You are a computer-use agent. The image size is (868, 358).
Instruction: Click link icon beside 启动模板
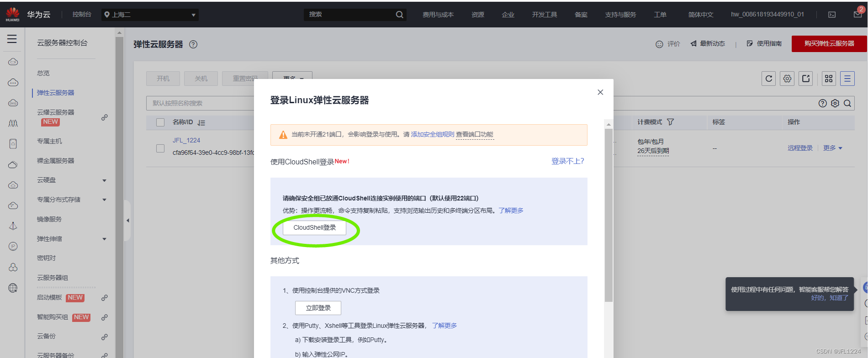105,298
